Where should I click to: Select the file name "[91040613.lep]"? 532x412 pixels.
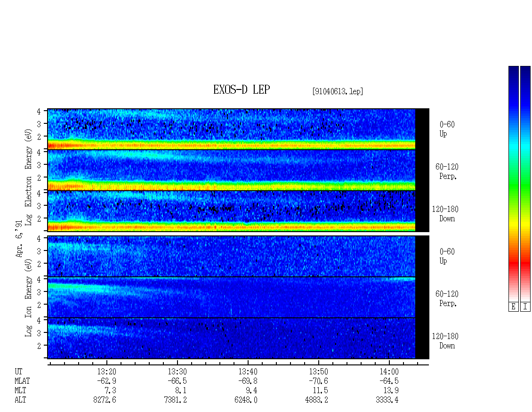pos(338,91)
